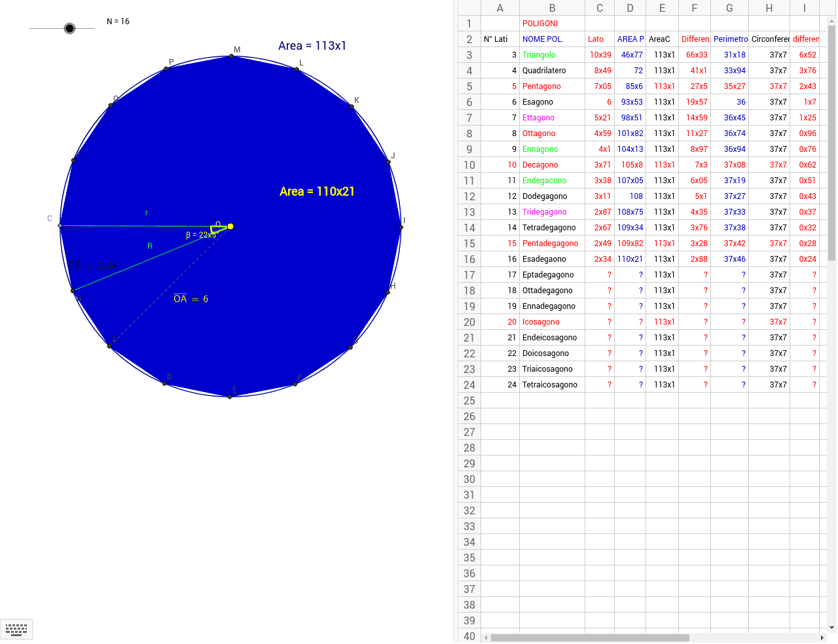Click the N = 16 slider handle
Image resolution: width=838 pixels, height=644 pixels.
click(69, 28)
